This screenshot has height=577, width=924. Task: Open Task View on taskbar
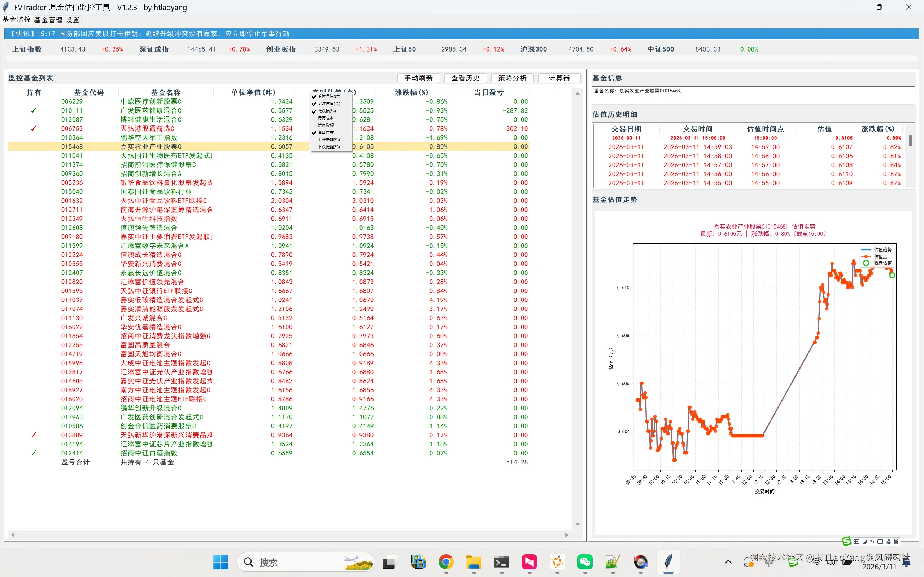389,562
